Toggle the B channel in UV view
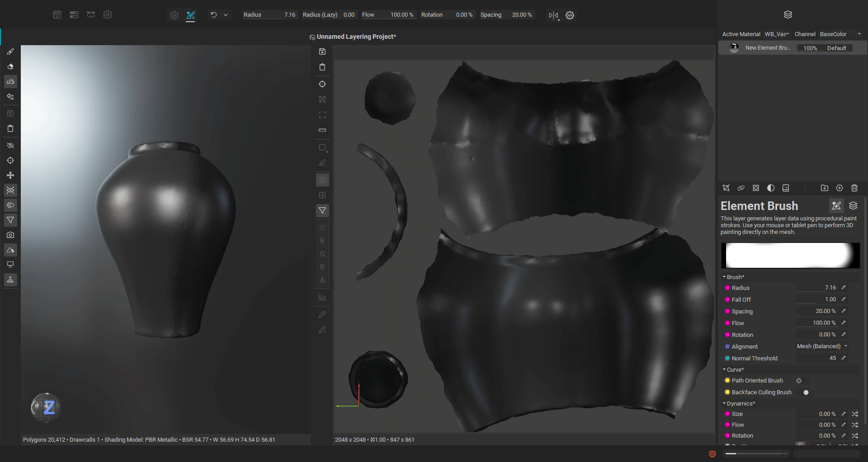 tap(322, 267)
